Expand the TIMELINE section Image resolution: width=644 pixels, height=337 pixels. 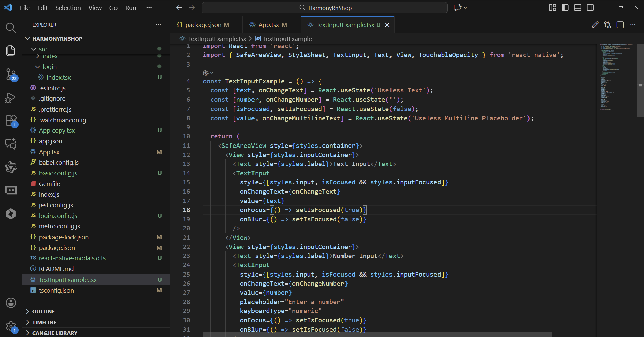click(44, 322)
